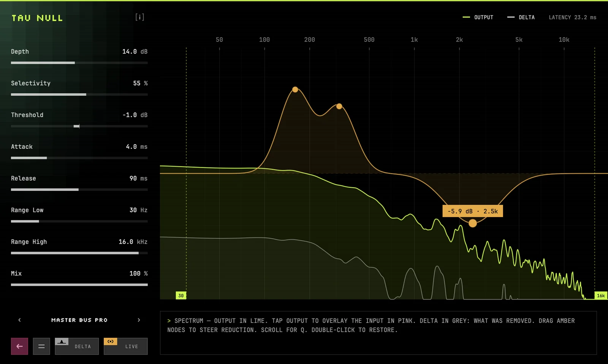
Task: Click the Range High slider track
Action: (79, 253)
